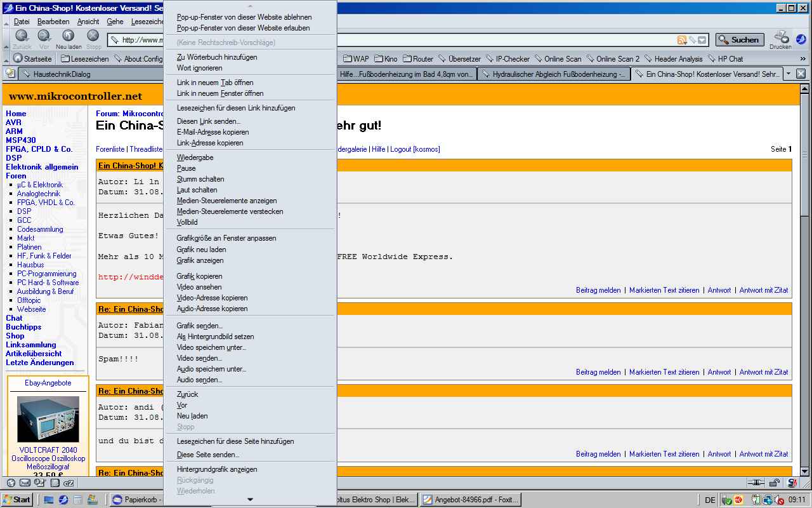The width and height of the screenshot is (812, 508).
Task: Switch to Angebot-84966.pdf Foxit taskbar button
Action: pyautogui.click(x=470, y=500)
